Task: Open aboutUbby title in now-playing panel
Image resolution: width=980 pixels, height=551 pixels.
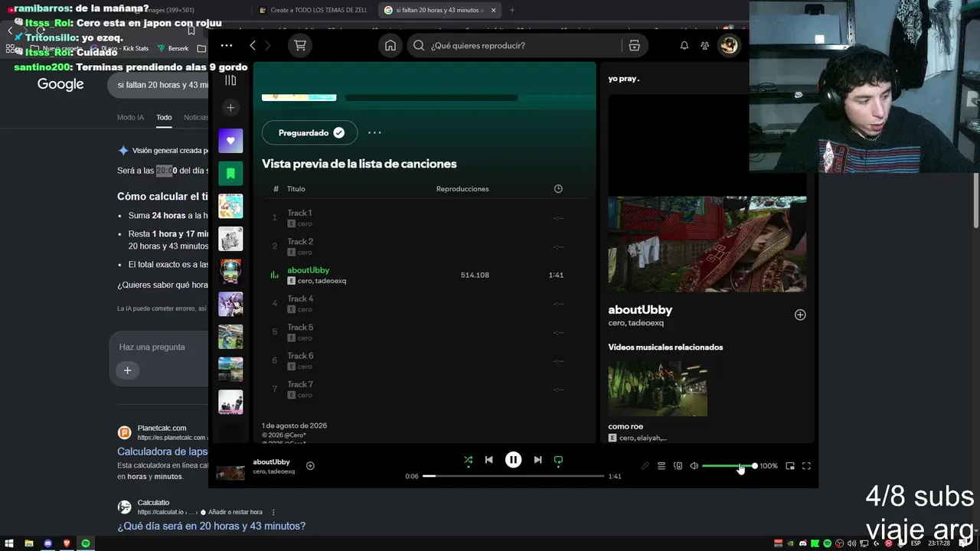Action: point(640,310)
